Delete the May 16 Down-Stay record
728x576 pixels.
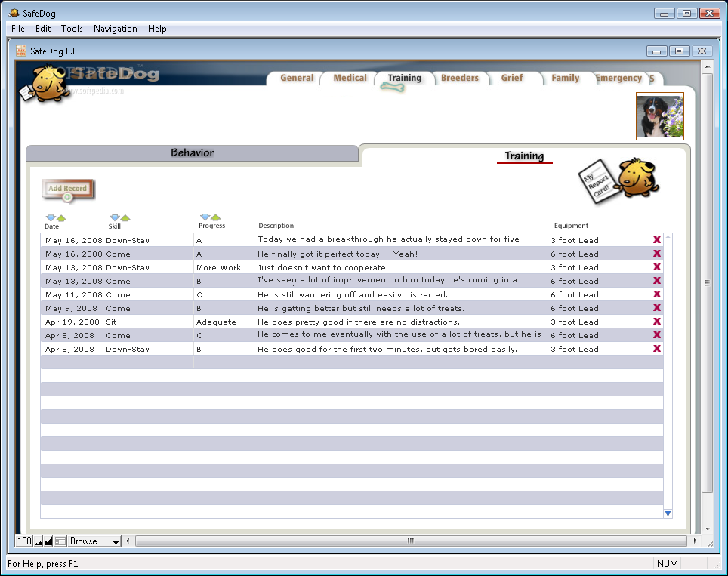(656, 240)
